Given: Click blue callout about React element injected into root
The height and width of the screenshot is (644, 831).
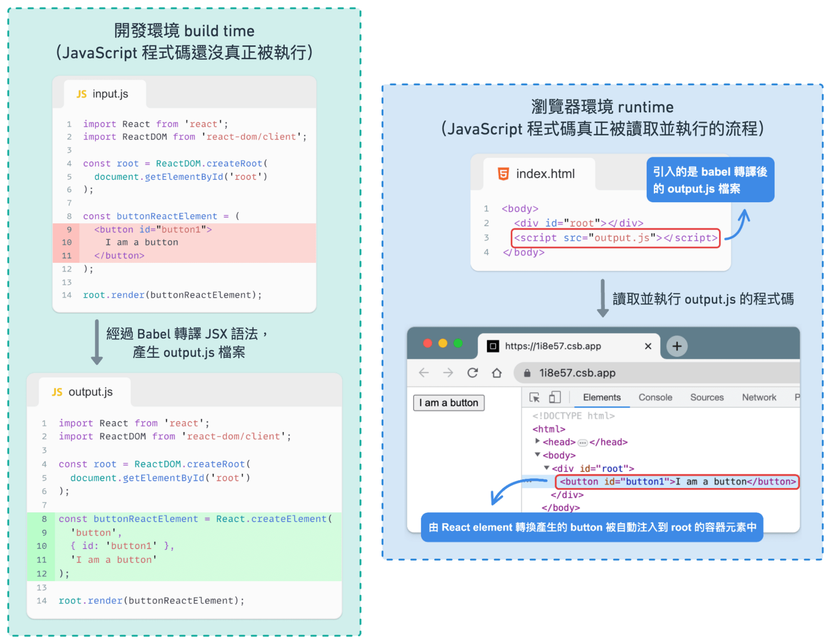Looking at the screenshot, I should [592, 527].
